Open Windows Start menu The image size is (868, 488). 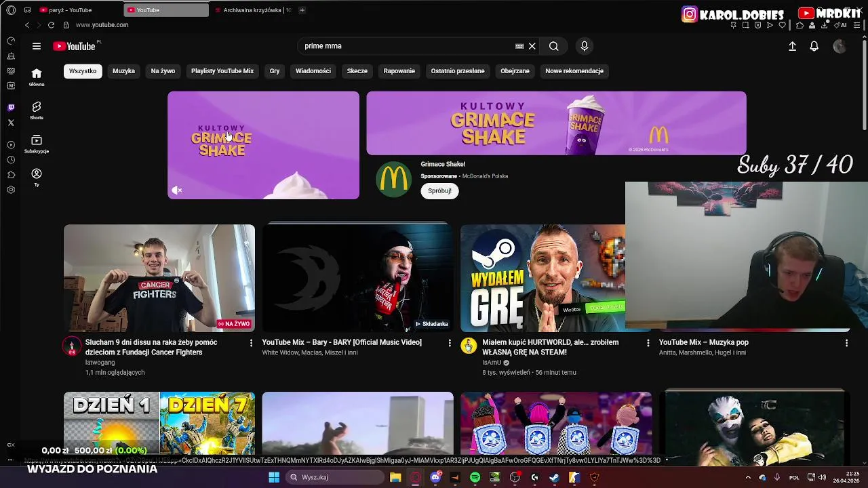pyautogui.click(x=274, y=477)
